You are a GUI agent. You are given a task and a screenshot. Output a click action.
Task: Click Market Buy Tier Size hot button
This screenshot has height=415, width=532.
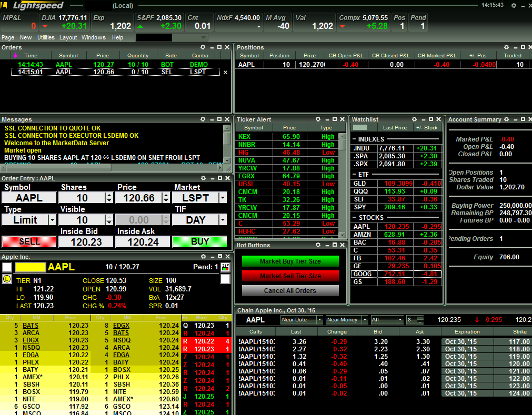coord(290,261)
